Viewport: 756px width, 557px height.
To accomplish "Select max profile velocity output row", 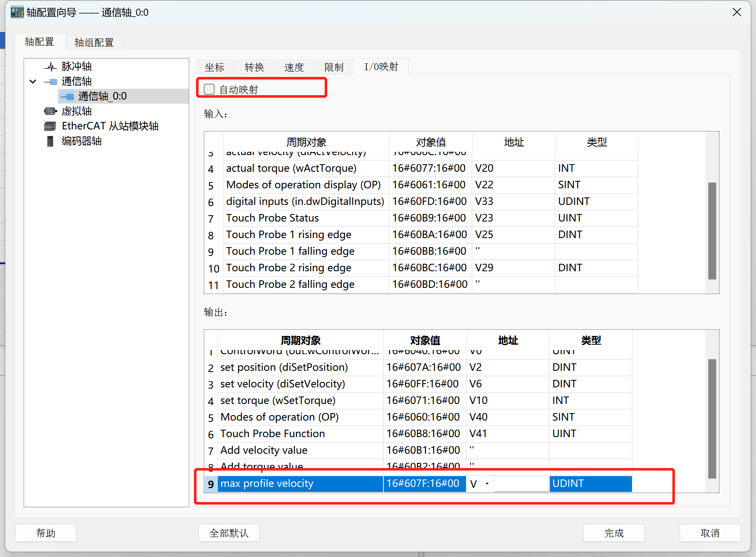I will coord(418,484).
